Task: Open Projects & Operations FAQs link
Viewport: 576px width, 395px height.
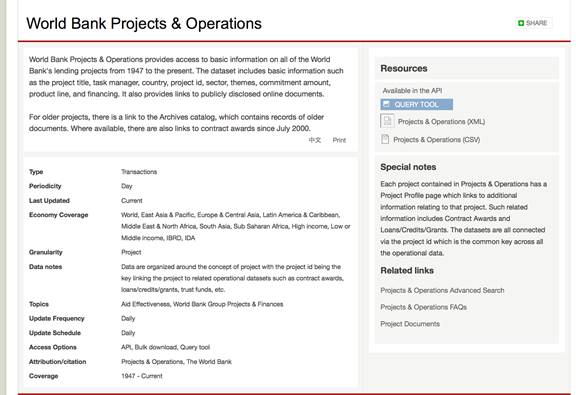Action: point(424,307)
